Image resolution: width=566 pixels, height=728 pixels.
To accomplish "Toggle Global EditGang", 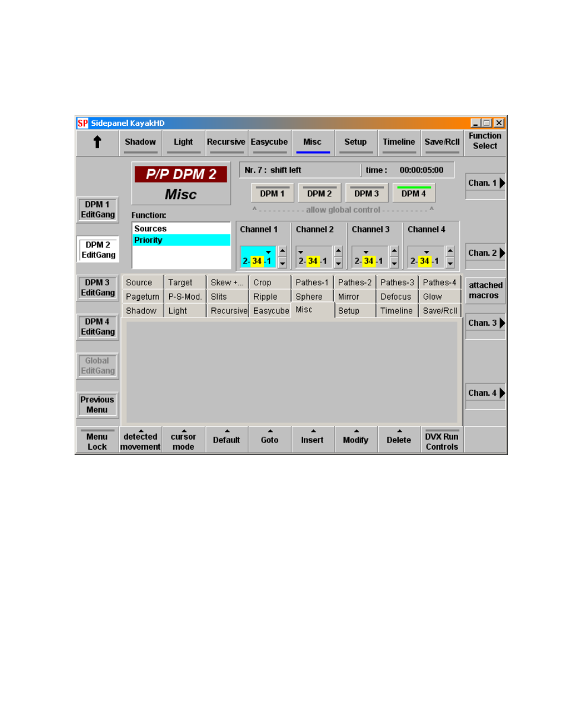I will 98,365.
